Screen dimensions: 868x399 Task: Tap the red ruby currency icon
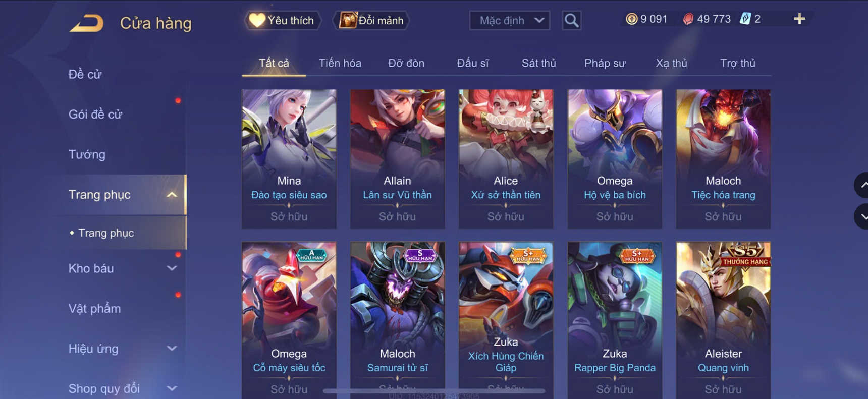click(688, 19)
